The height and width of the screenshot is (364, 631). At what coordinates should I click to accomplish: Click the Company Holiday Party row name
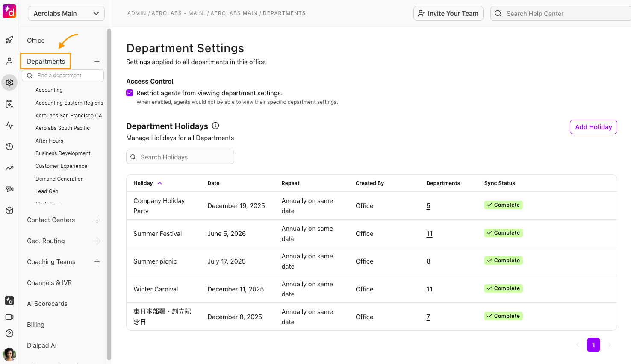tap(159, 206)
